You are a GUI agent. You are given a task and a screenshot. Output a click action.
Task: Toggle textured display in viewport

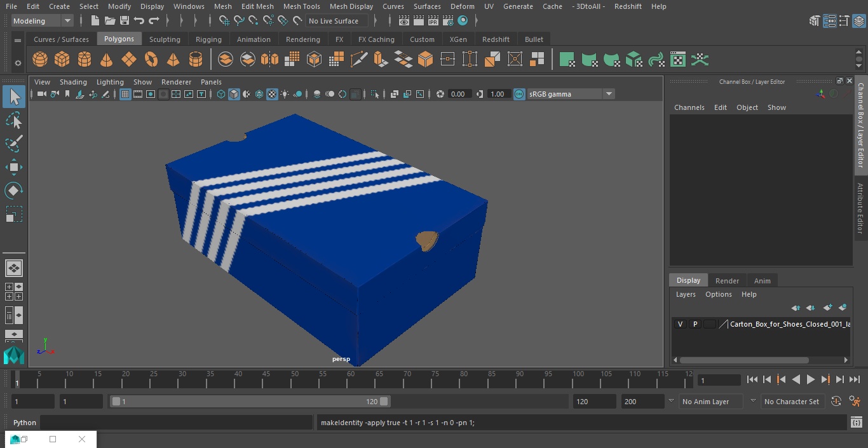click(272, 94)
